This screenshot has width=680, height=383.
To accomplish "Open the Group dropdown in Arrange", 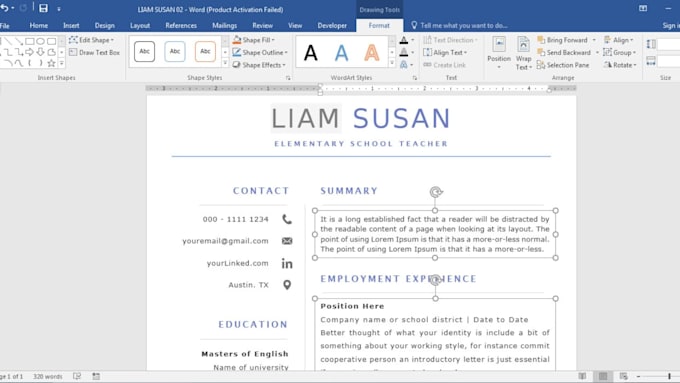I will tap(619, 52).
